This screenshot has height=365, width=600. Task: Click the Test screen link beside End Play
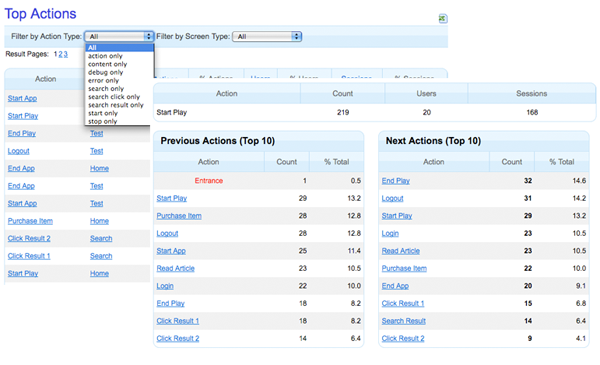point(96,133)
